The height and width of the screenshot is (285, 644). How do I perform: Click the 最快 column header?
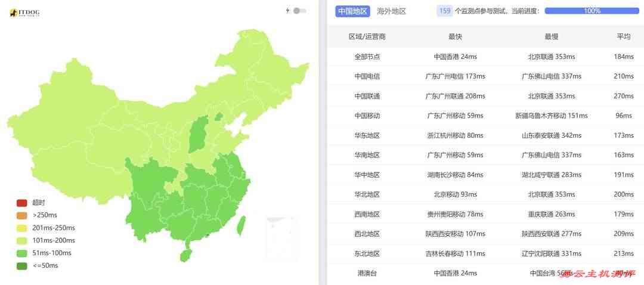coord(455,36)
